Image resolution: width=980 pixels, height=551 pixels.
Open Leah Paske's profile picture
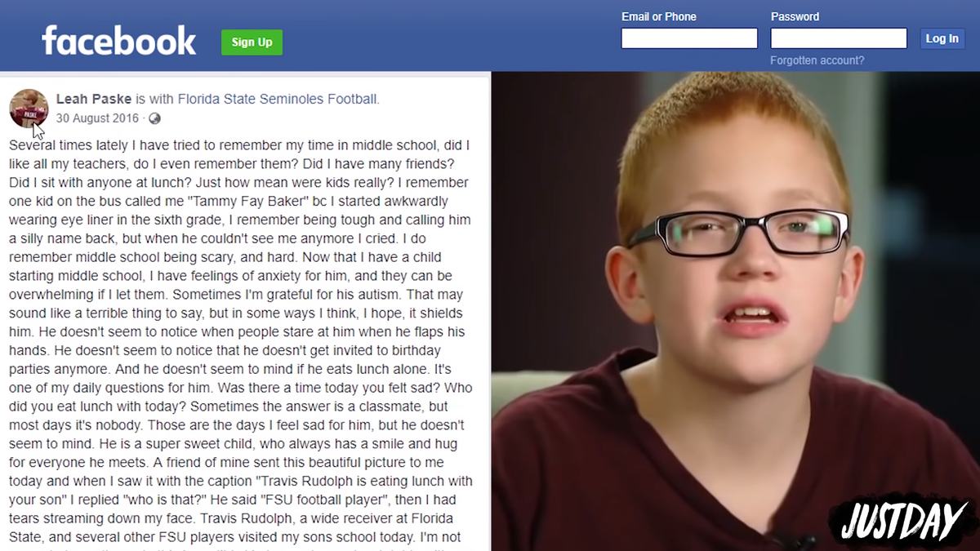tap(29, 109)
